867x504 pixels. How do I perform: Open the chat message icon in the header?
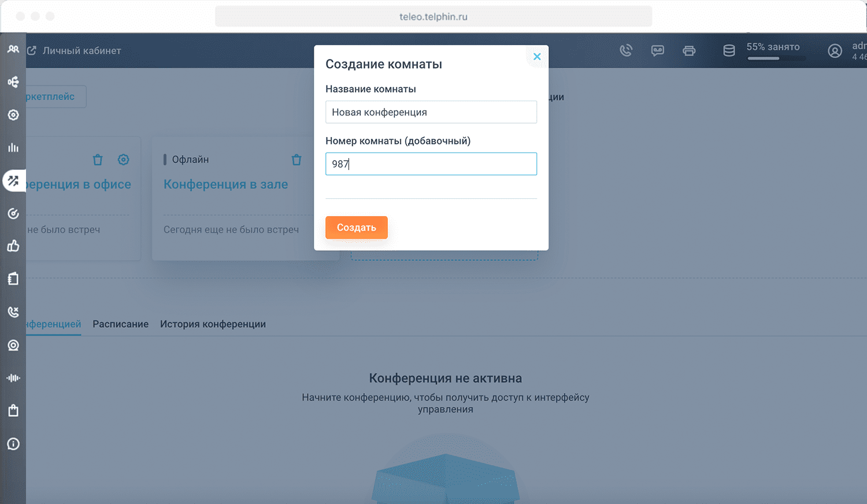click(658, 51)
